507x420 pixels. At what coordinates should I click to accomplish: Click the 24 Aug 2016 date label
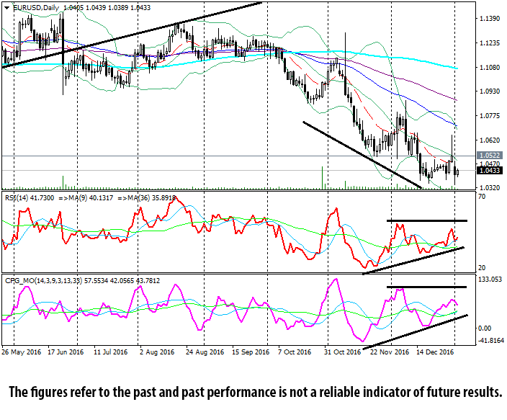coord(205,352)
